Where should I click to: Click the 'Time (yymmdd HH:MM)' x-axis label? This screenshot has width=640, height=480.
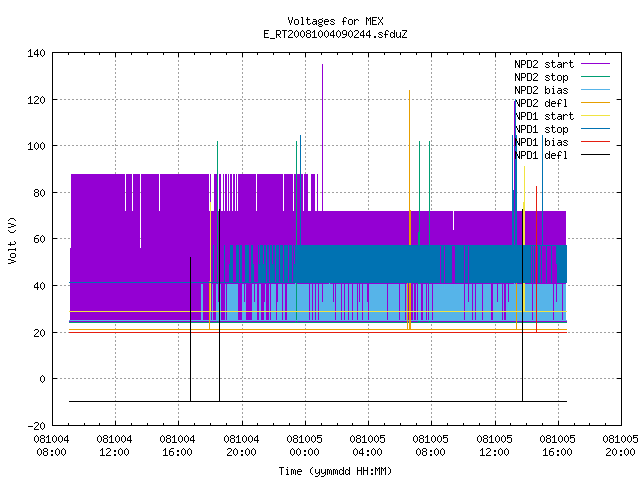(x=335, y=471)
